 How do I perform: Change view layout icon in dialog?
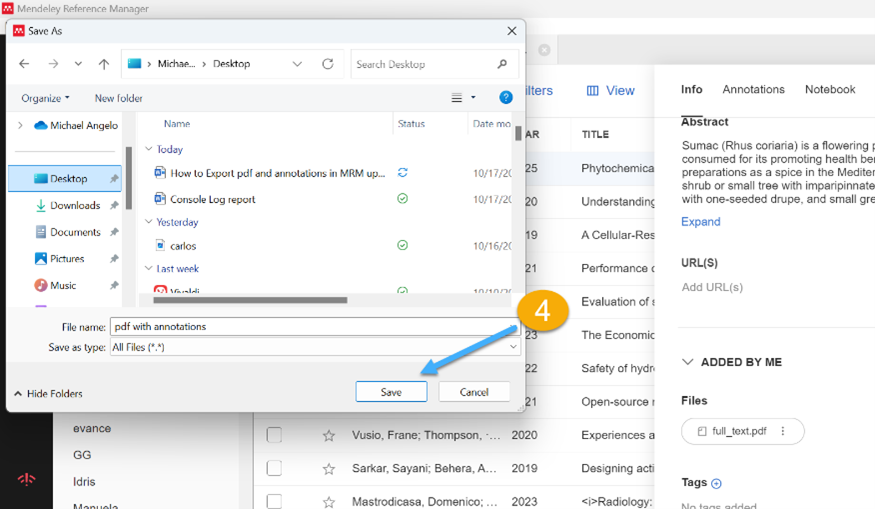(x=456, y=98)
